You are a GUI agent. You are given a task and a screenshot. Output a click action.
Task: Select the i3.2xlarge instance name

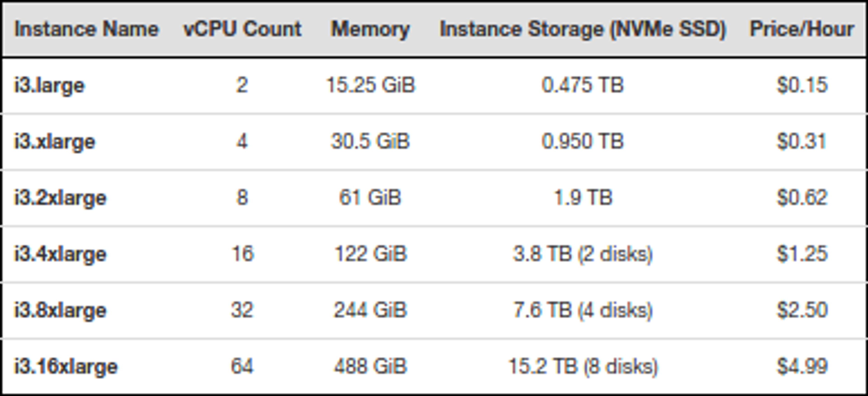(60, 198)
